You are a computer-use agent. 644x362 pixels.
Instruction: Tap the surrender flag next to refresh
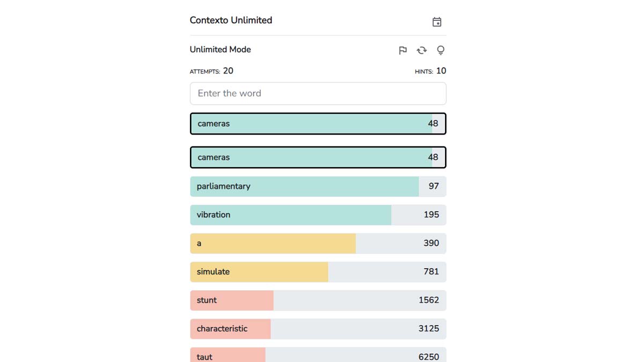(x=402, y=50)
